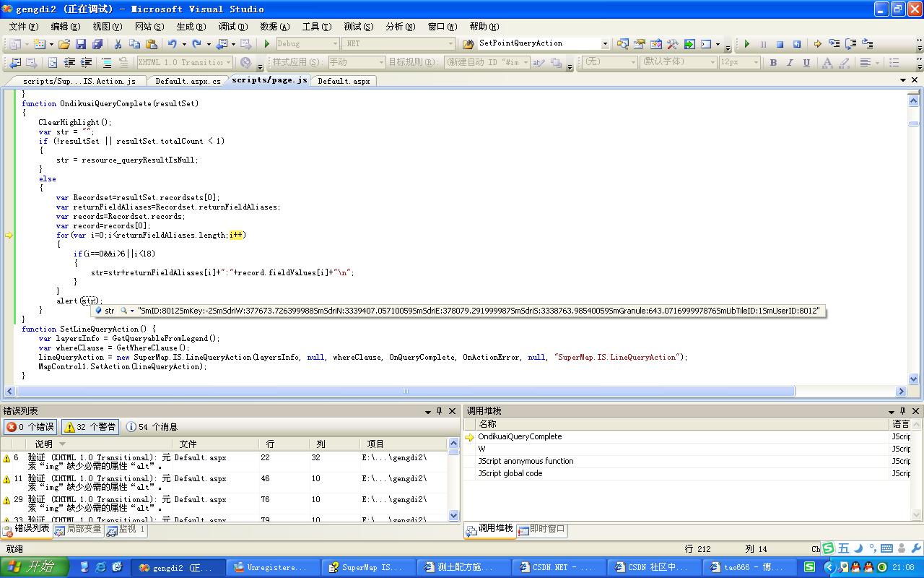Toggle the 0 个错误 errors filter
This screenshot has height=578, width=924.
pyautogui.click(x=31, y=427)
